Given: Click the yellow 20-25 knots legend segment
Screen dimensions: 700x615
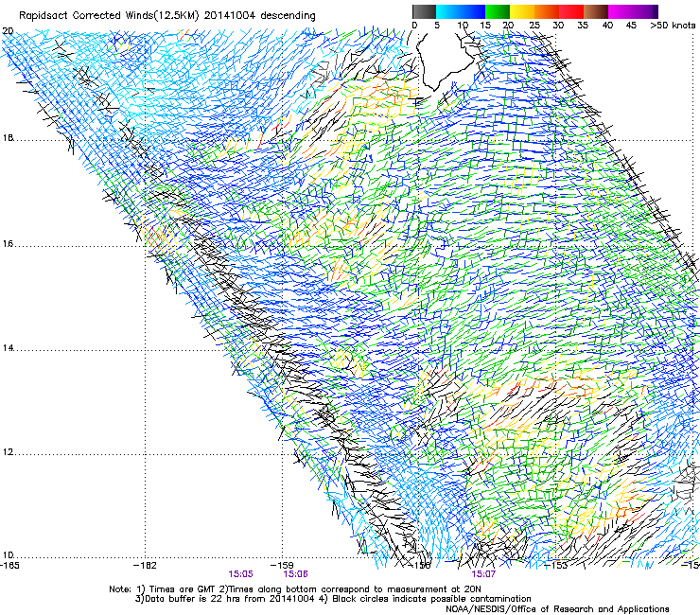Looking at the screenshot, I should pyautogui.click(x=522, y=11).
